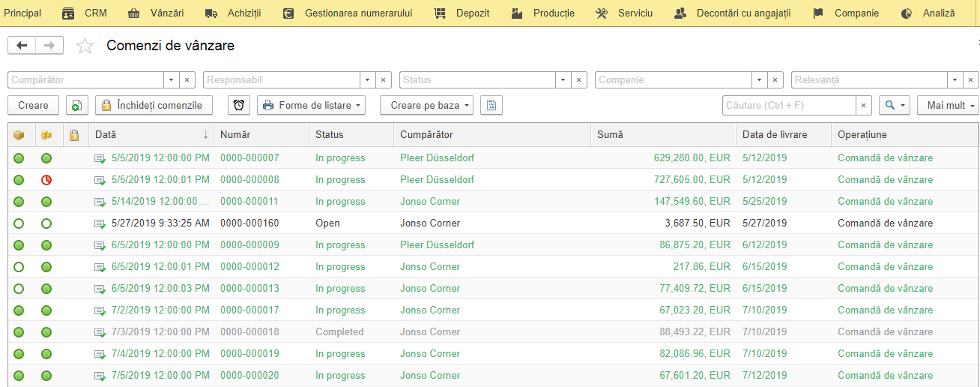The height and width of the screenshot is (387, 980).
Task: Click the copy document icon next to Creare
Action: pos(77,106)
